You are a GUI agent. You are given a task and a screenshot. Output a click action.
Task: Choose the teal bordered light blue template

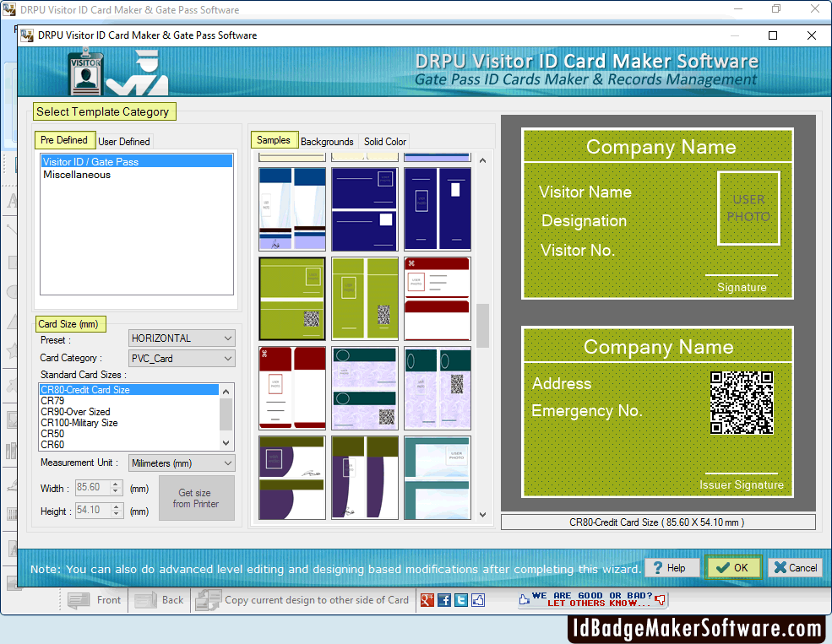[438, 478]
